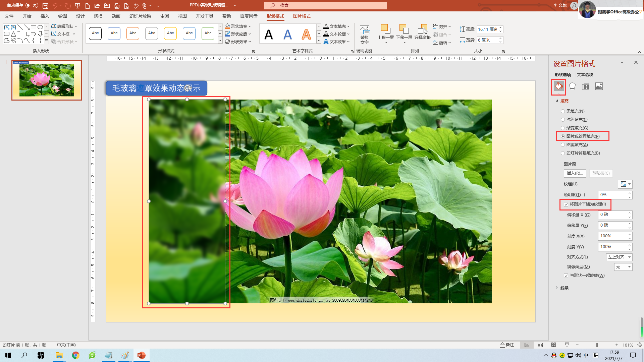Switch to the 插入 ribbon tab
The height and width of the screenshot is (362, 644).
[x=45, y=16]
